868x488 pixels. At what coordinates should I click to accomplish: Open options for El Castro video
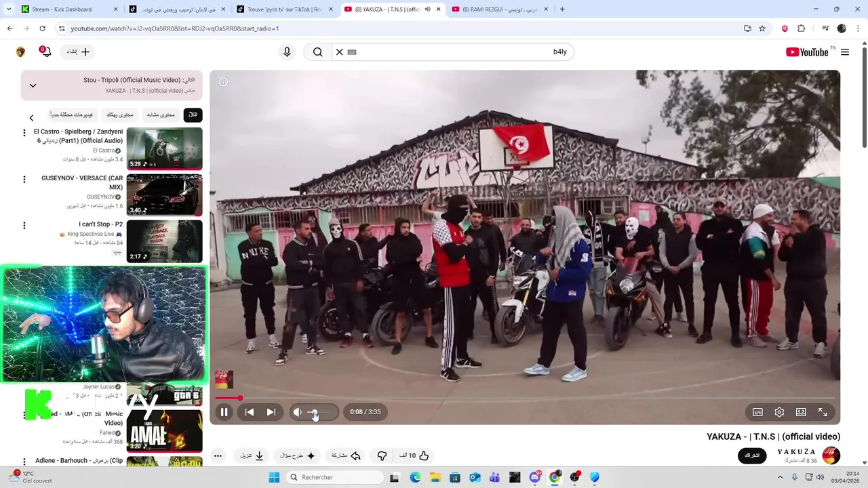[24, 133]
